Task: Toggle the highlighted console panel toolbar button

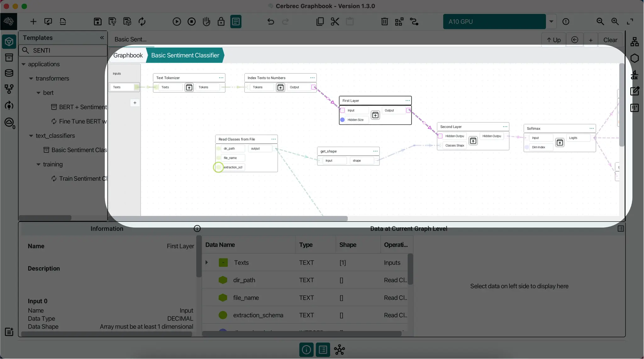Action: pos(236,22)
